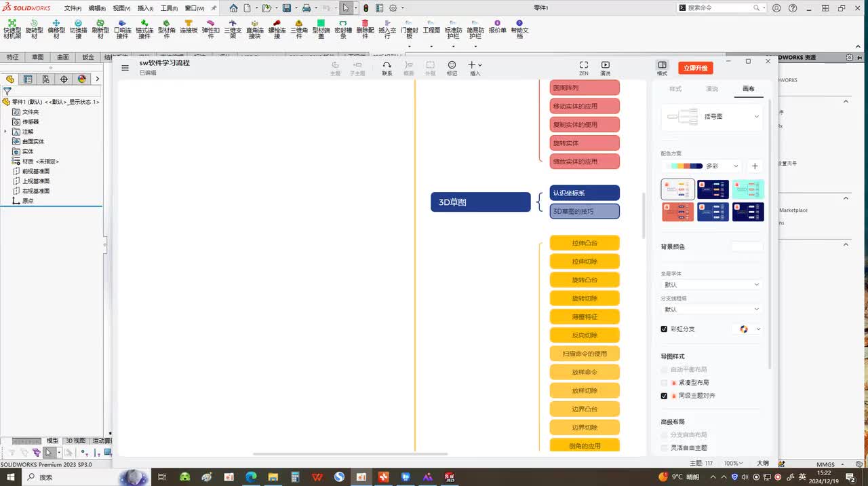Choose the coral red color theme thumbnail
Image resolution: width=868 pixels, height=486 pixels.
pyautogui.click(x=678, y=212)
